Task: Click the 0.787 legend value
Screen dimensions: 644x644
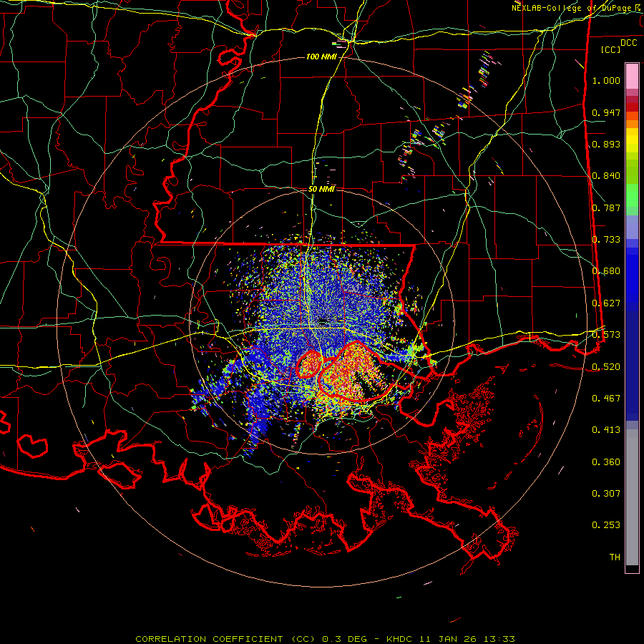Action: 606,208
